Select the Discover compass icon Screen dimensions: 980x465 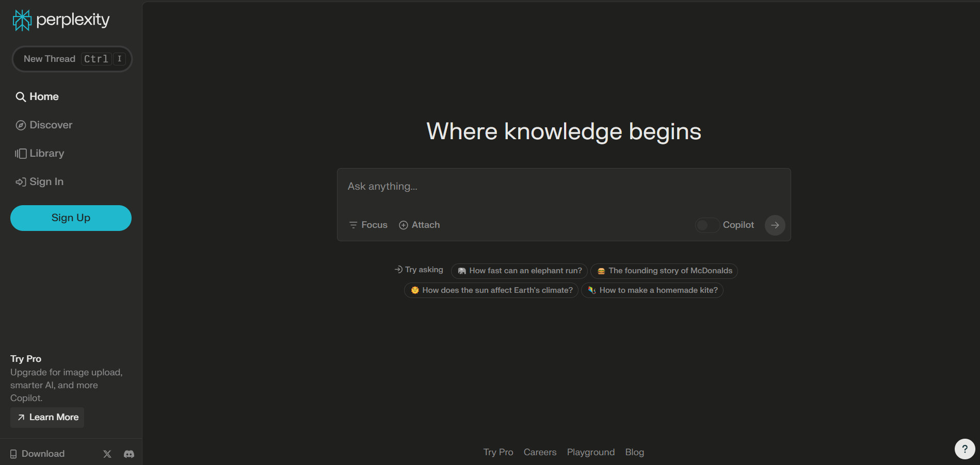(x=20, y=125)
